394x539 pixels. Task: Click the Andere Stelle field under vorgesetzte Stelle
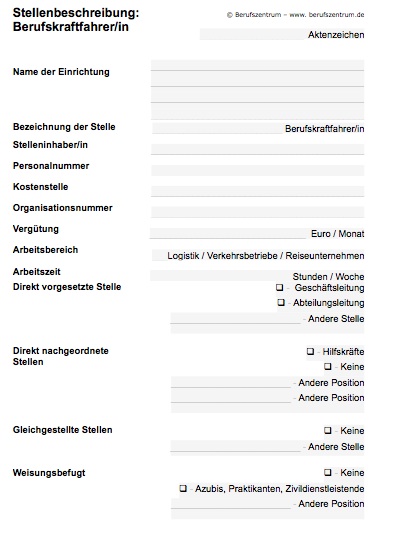(x=236, y=319)
